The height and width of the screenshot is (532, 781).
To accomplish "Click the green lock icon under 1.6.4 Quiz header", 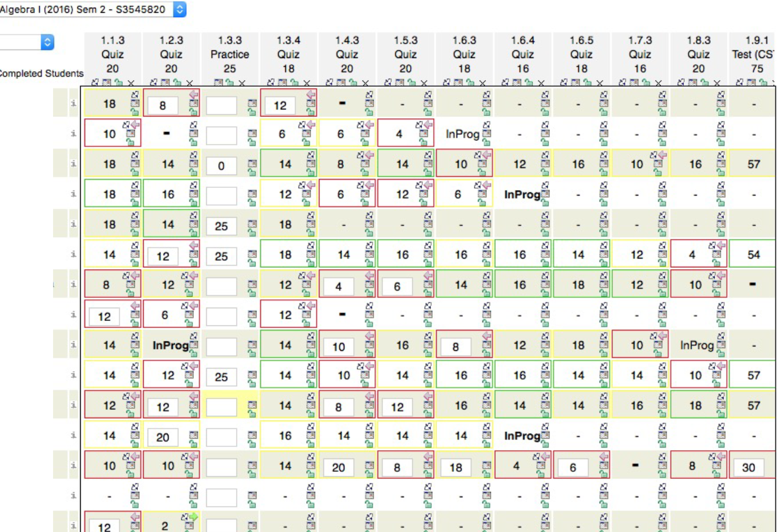I will click(x=529, y=83).
